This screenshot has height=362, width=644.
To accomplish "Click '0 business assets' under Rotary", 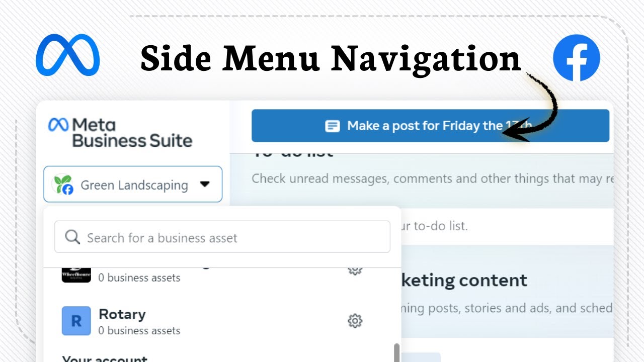I will (139, 331).
